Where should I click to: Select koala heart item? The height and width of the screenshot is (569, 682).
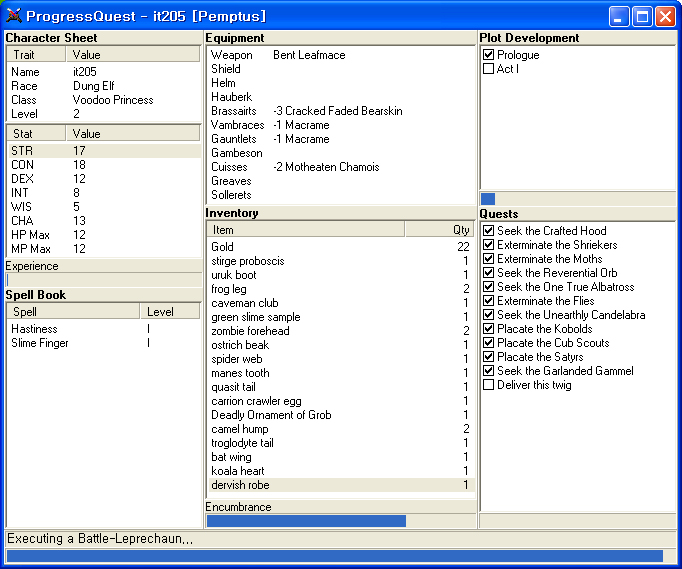(341, 471)
